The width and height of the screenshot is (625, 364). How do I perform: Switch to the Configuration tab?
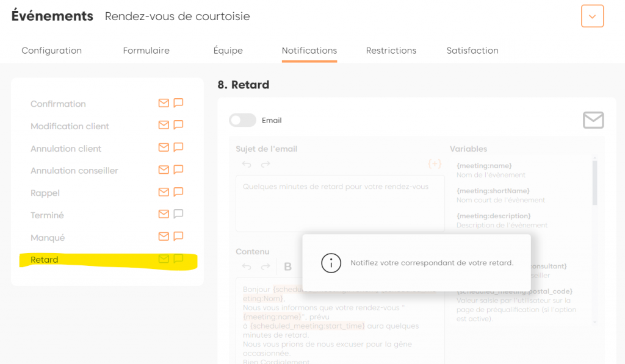tap(51, 51)
